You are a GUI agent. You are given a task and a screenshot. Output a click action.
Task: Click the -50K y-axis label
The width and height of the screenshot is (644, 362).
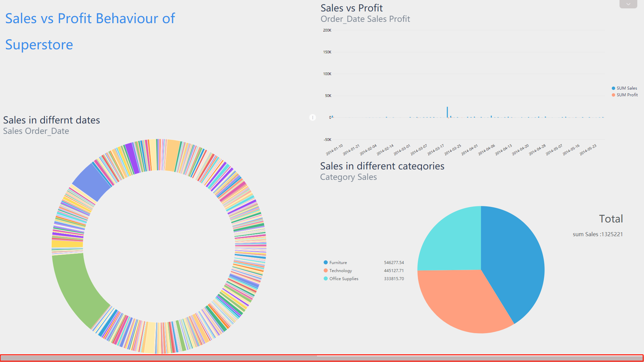coord(327,140)
